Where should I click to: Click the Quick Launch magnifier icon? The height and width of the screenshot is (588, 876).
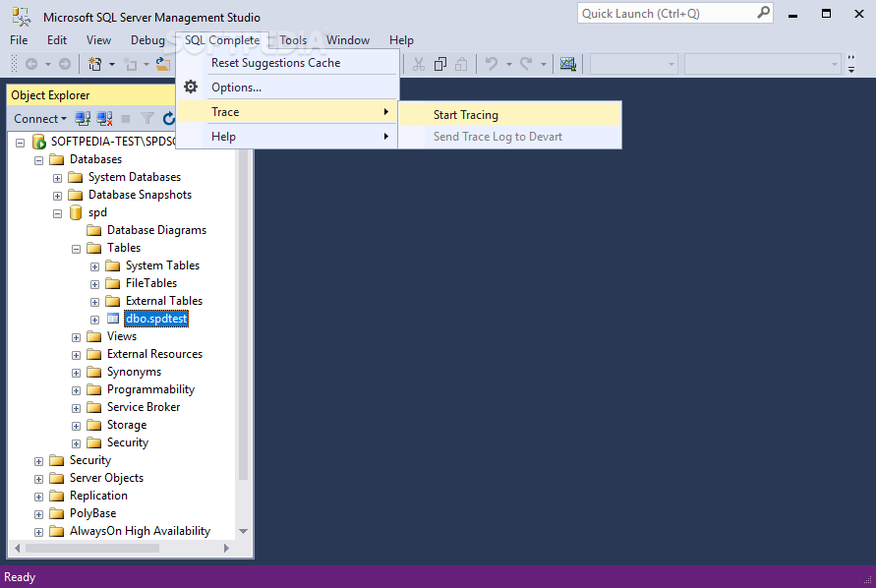[x=763, y=13]
